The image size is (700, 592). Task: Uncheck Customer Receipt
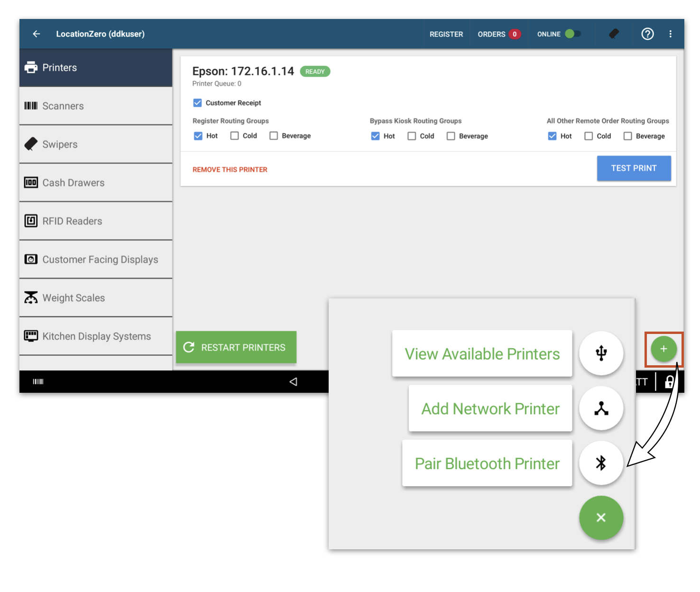pyautogui.click(x=198, y=102)
